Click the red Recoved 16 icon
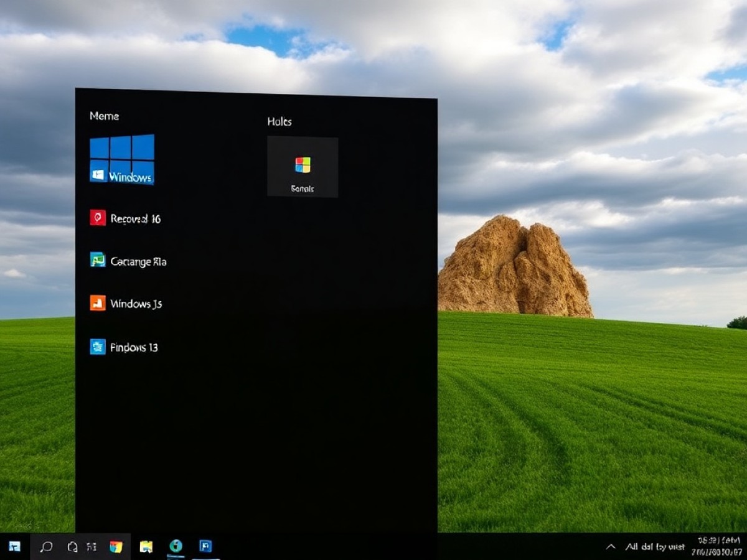Viewport: 747px width, 560px height. (98, 217)
